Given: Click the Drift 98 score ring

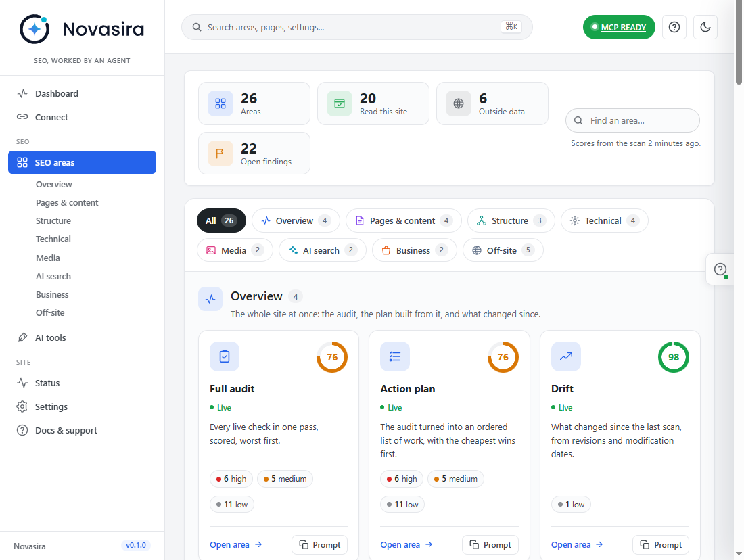Looking at the screenshot, I should pyautogui.click(x=673, y=357).
